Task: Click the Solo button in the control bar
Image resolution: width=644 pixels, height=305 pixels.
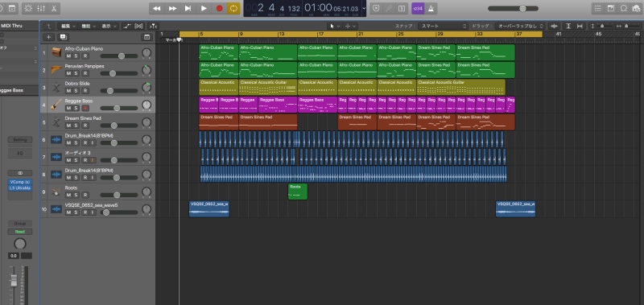Action: (x=402, y=8)
